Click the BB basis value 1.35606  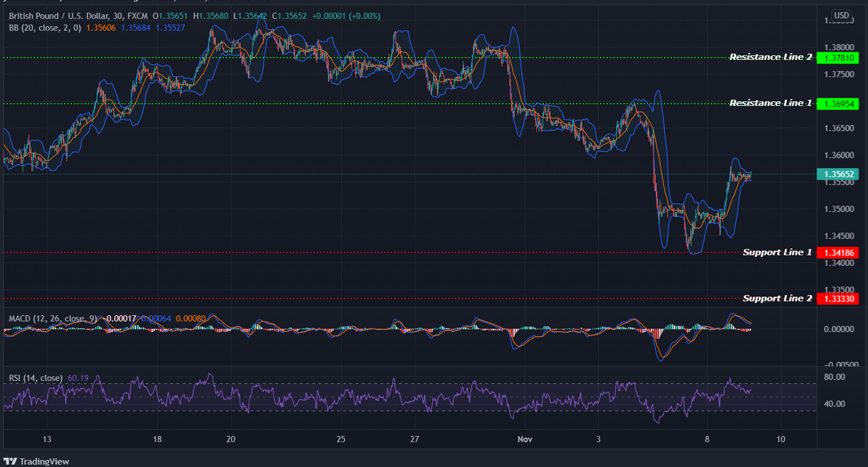[x=101, y=28]
